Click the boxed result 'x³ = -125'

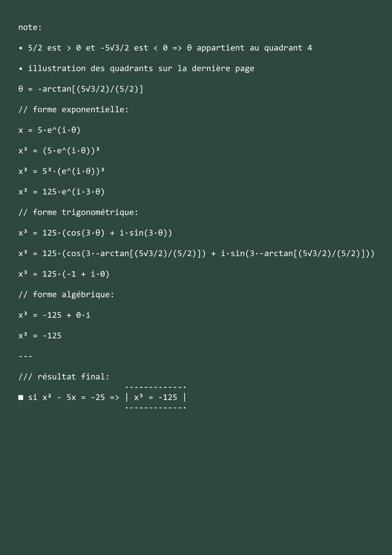coord(155,397)
